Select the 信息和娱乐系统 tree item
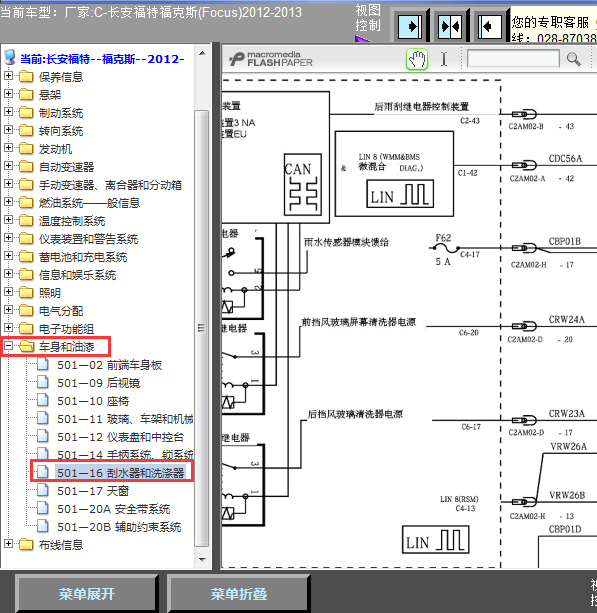The image size is (597, 613). click(77, 275)
